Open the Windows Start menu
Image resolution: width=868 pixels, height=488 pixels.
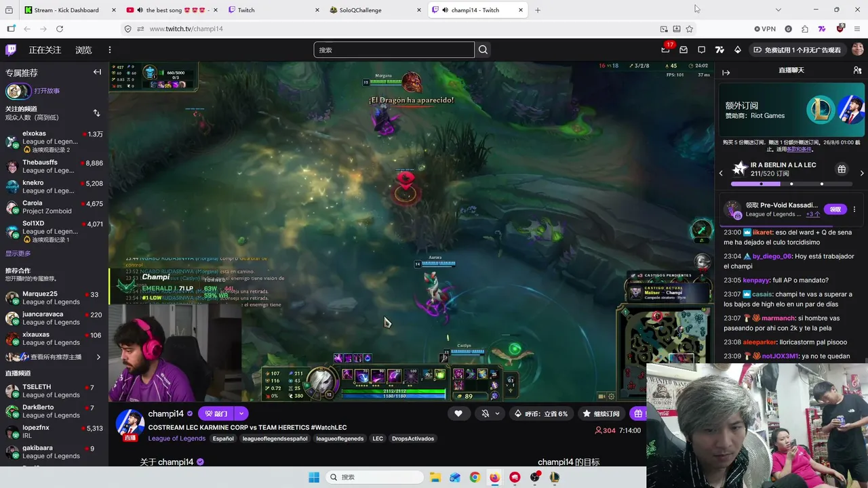coord(314,477)
